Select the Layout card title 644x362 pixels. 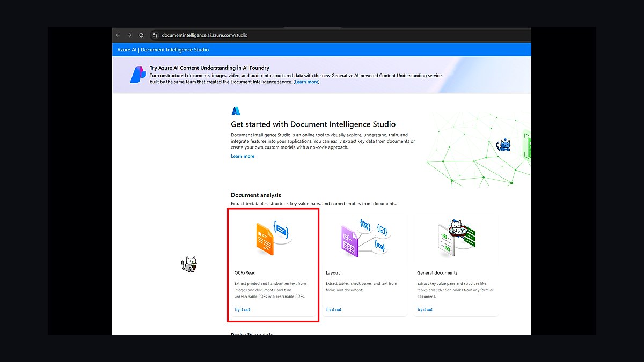(x=333, y=273)
